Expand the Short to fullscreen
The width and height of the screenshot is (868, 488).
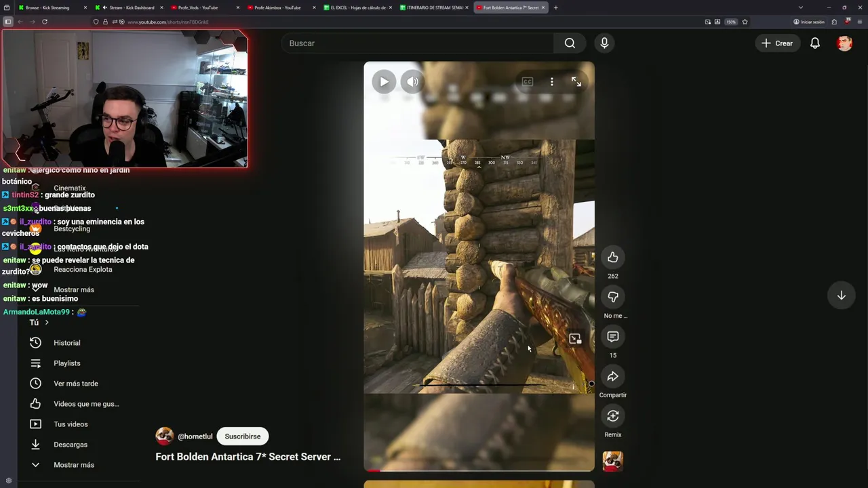[576, 82]
